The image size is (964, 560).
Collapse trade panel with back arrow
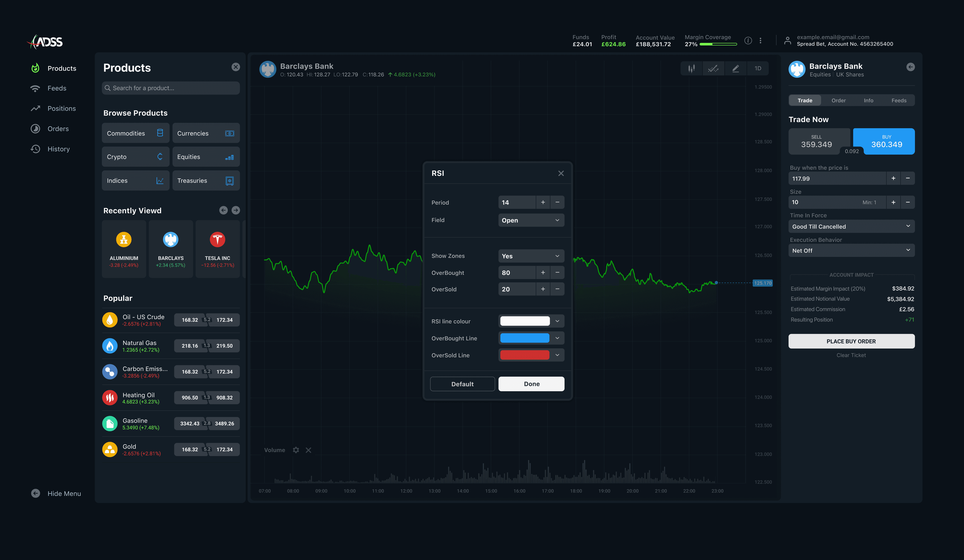(910, 67)
